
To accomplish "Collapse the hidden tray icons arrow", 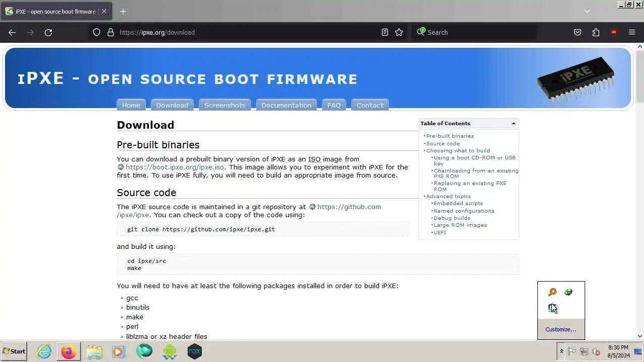I will click(x=561, y=351).
